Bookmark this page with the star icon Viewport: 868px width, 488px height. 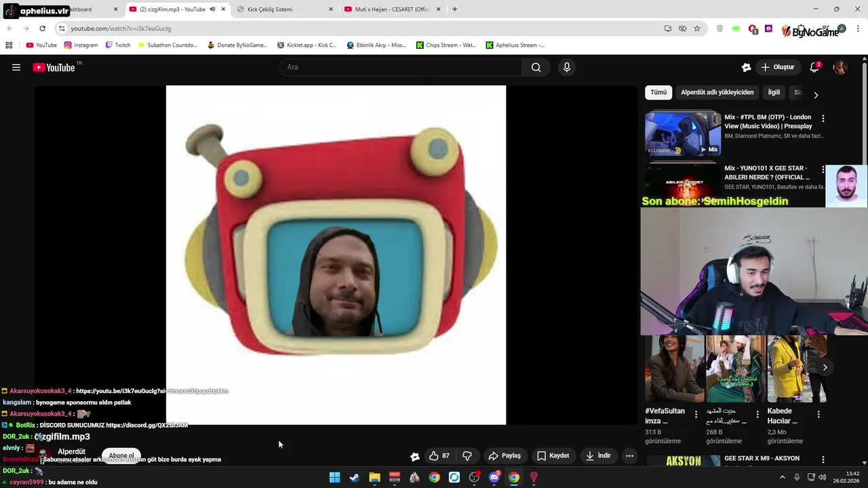[697, 28]
